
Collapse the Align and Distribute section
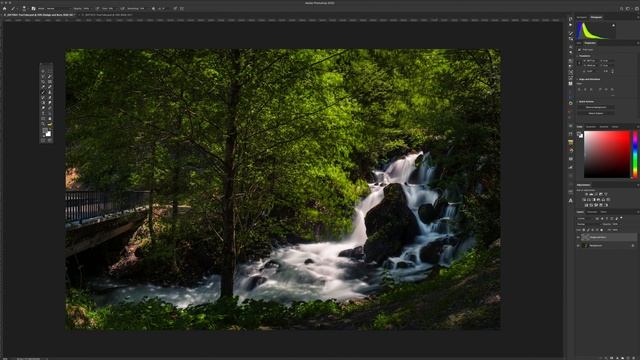point(577,79)
